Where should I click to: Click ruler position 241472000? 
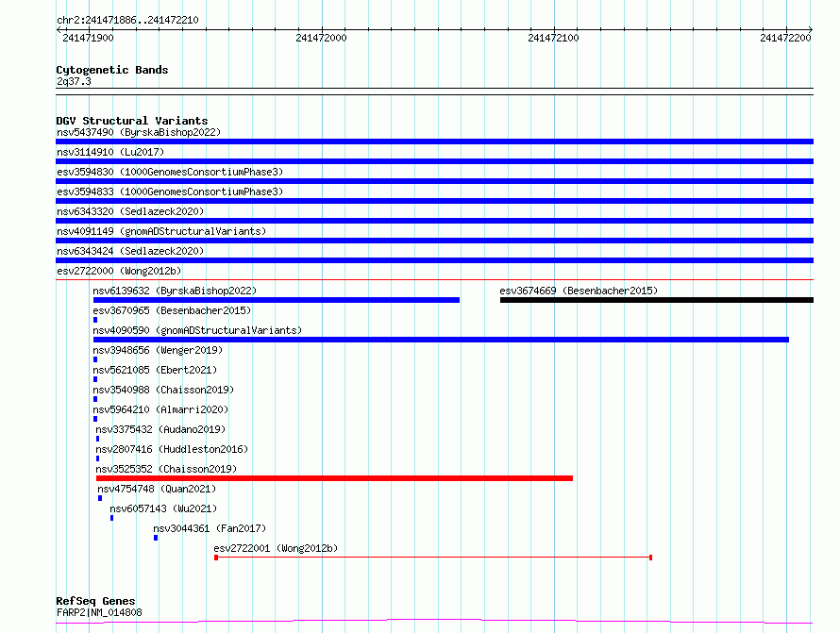[x=321, y=38]
